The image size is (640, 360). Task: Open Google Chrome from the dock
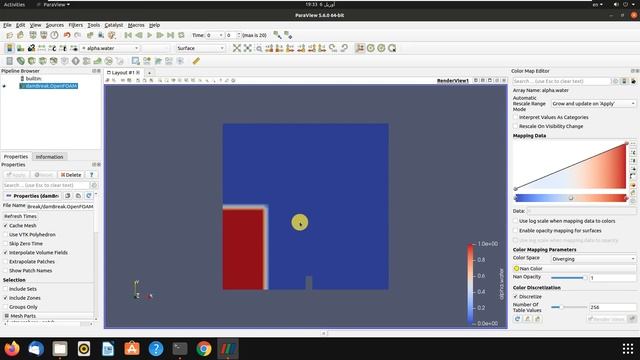[x=204, y=349]
